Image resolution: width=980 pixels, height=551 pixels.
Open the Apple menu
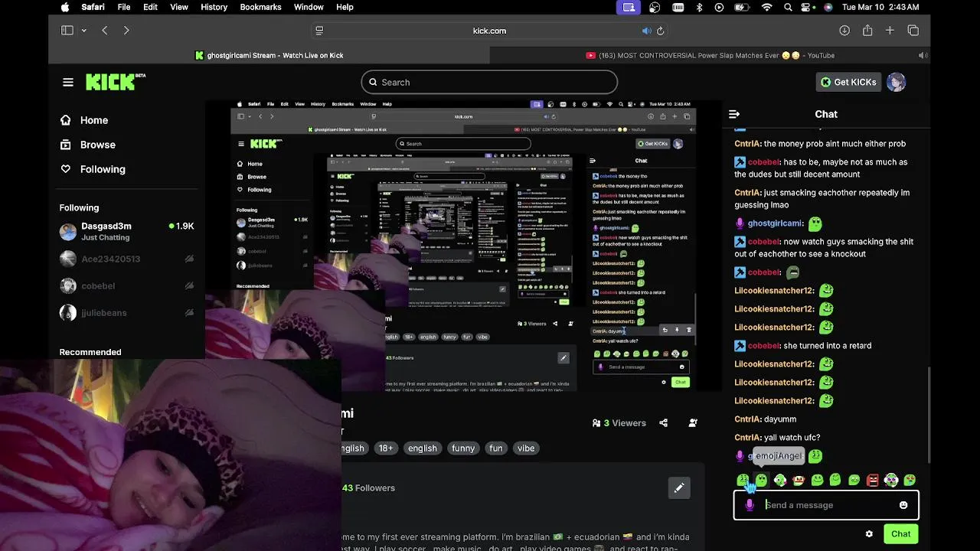pyautogui.click(x=65, y=7)
